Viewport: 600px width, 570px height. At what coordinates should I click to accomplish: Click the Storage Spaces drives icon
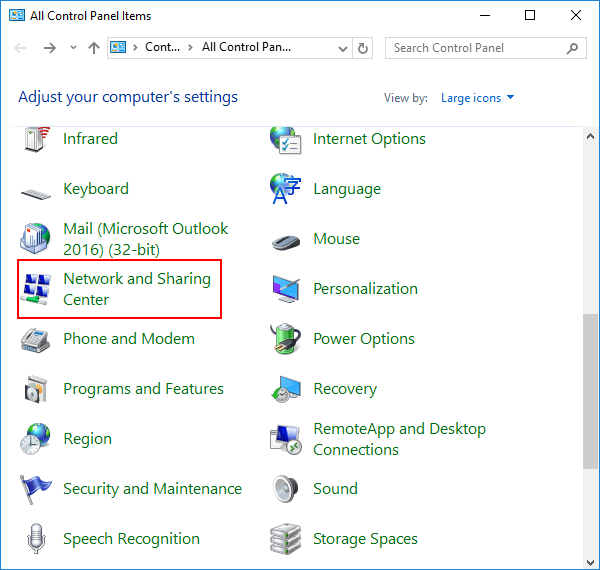pos(285,539)
